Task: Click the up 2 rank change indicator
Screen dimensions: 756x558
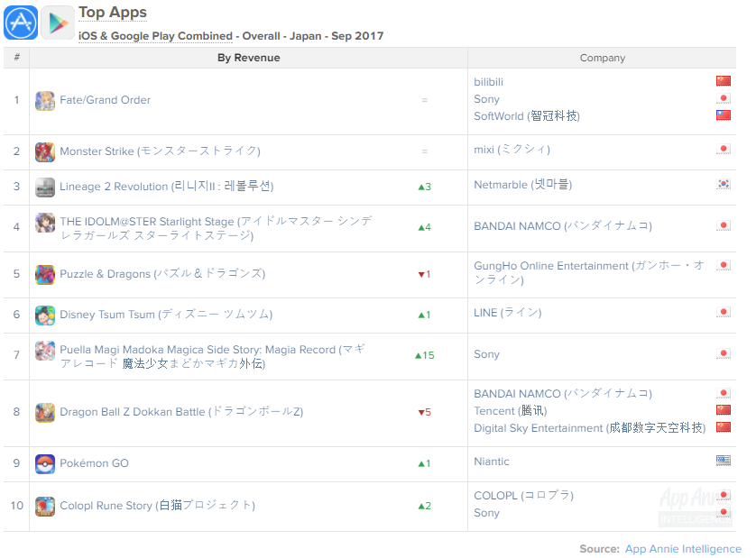Action: 425,506
